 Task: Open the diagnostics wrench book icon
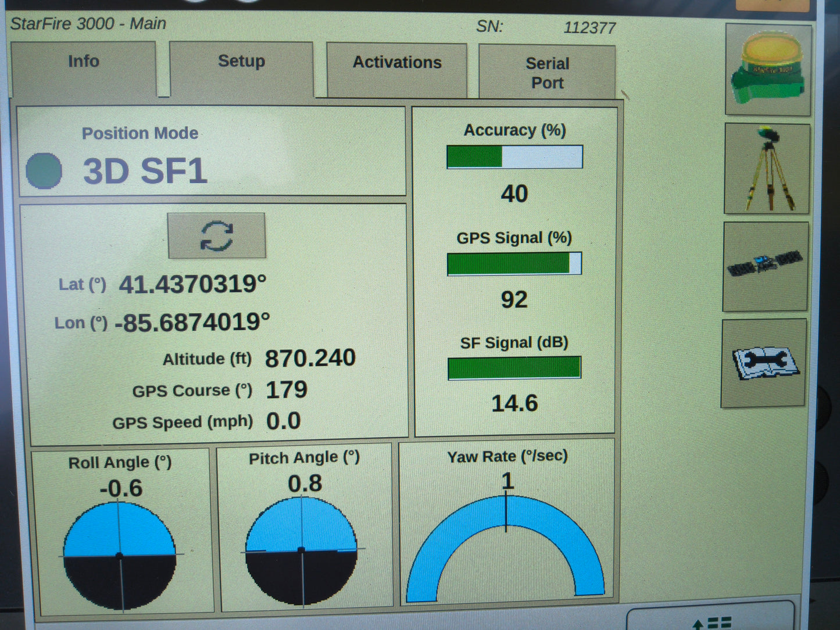click(x=764, y=363)
